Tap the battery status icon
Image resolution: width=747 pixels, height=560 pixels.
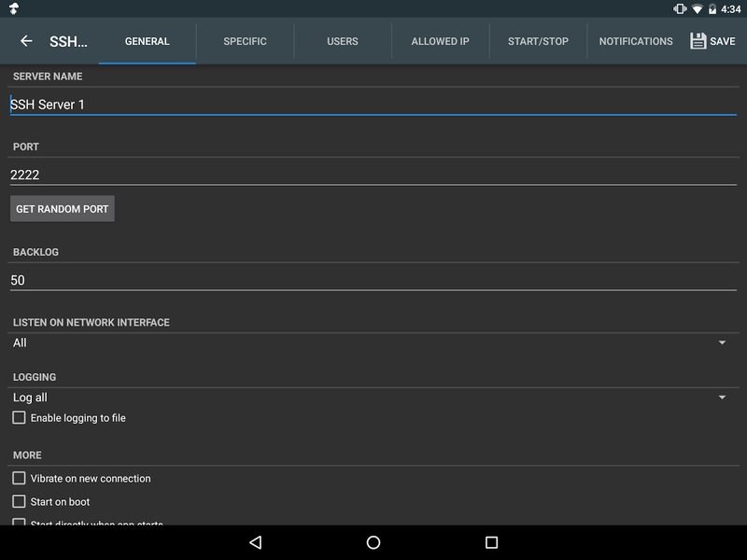click(712, 9)
